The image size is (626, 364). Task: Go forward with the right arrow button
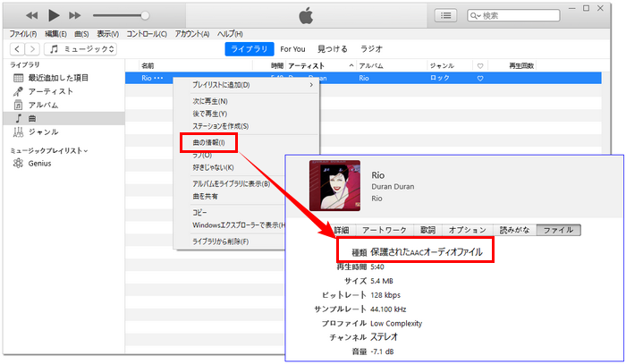click(32, 49)
